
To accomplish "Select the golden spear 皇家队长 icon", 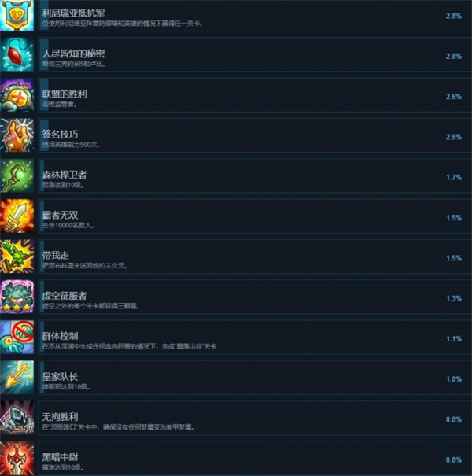I will [17, 378].
